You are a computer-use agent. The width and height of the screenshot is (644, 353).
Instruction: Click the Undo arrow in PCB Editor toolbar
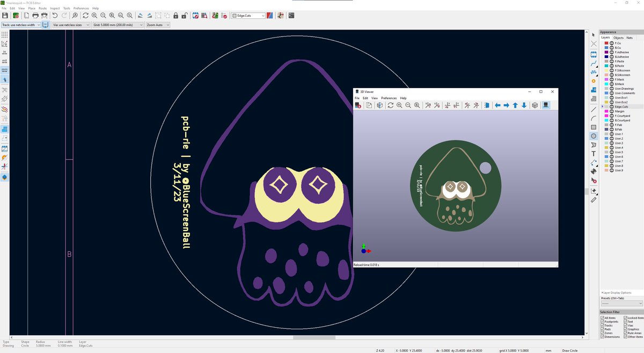[x=55, y=16]
